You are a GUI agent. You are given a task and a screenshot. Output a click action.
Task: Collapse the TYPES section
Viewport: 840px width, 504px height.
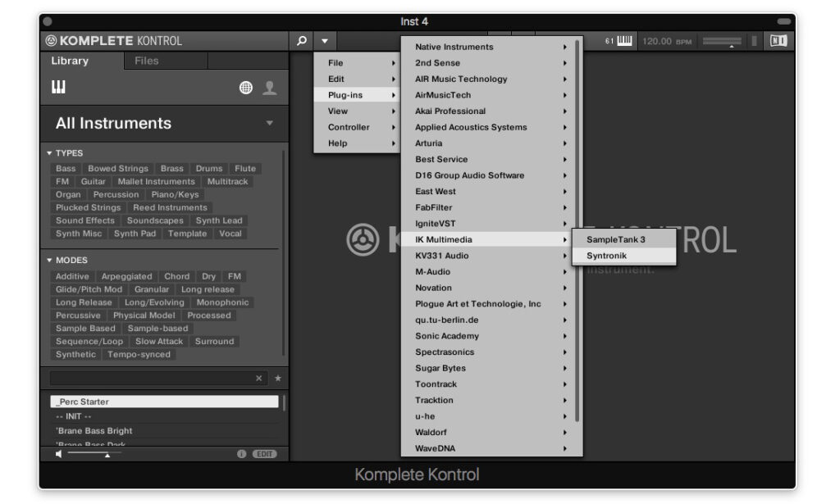pos(49,153)
